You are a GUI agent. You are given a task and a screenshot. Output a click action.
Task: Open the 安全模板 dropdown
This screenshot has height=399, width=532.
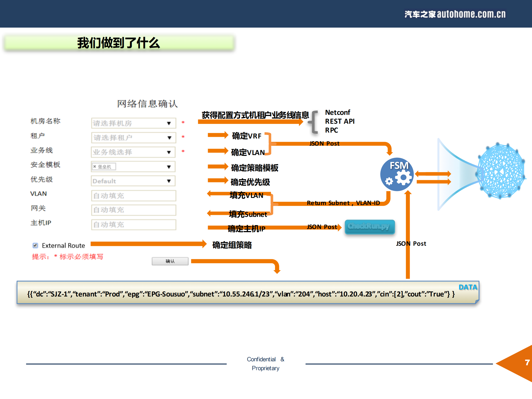pos(168,166)
